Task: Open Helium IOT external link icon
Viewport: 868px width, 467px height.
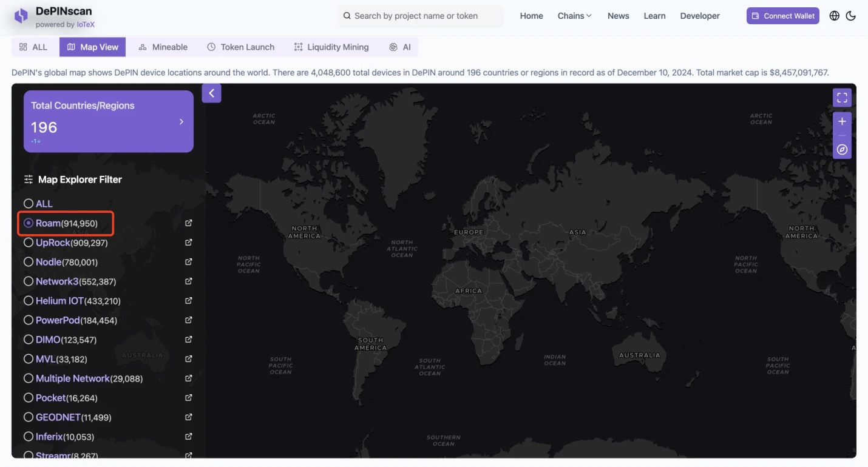Action: [188, 301]
